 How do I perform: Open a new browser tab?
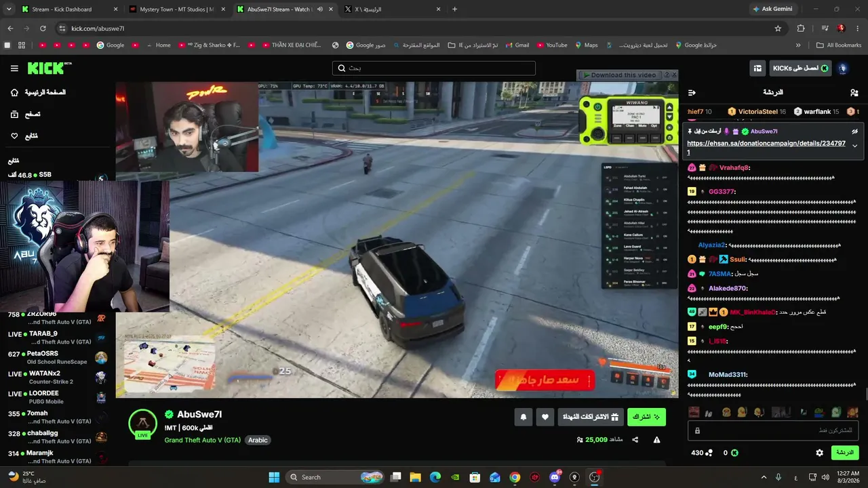point(454,9)
